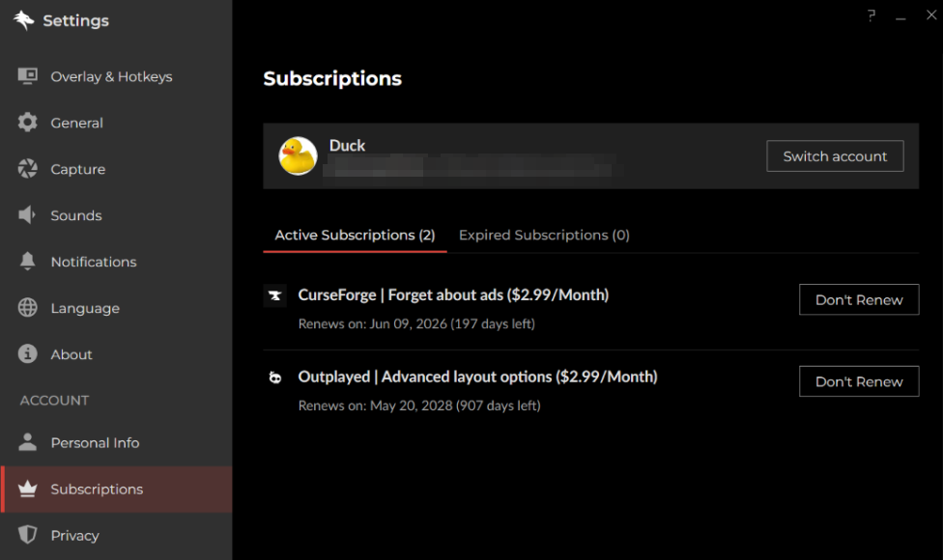Click the Duck account name
The height and width of the screenshot is (560, 943).
[347, 146]
